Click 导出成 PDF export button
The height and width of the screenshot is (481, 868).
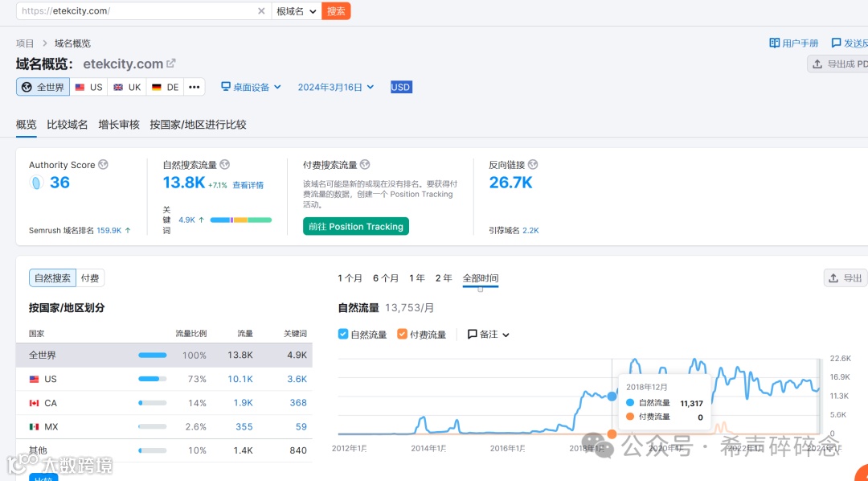pos(837,64)
